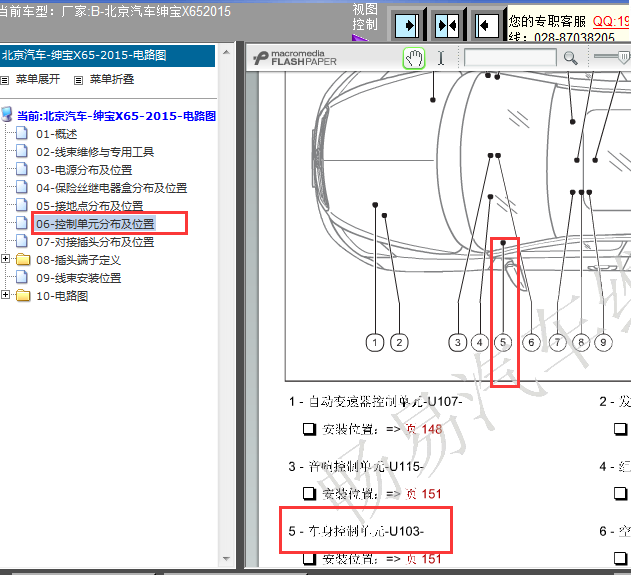
Task: Open 09-线束安装位置 chapter
Action: (x=78, y=278)
